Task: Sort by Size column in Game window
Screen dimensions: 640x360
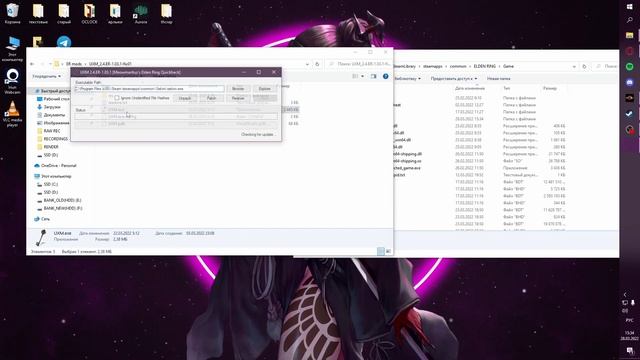Action: click(x=549, y=88)
